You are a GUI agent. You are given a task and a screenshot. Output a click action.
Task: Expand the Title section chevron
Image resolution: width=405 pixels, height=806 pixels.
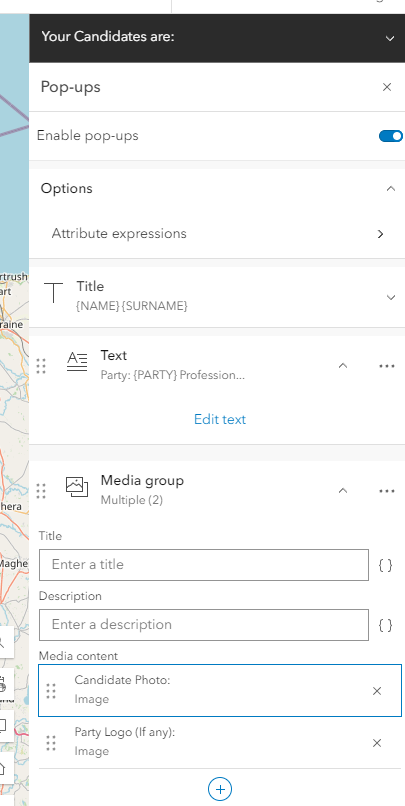click(x=391, y=297)
